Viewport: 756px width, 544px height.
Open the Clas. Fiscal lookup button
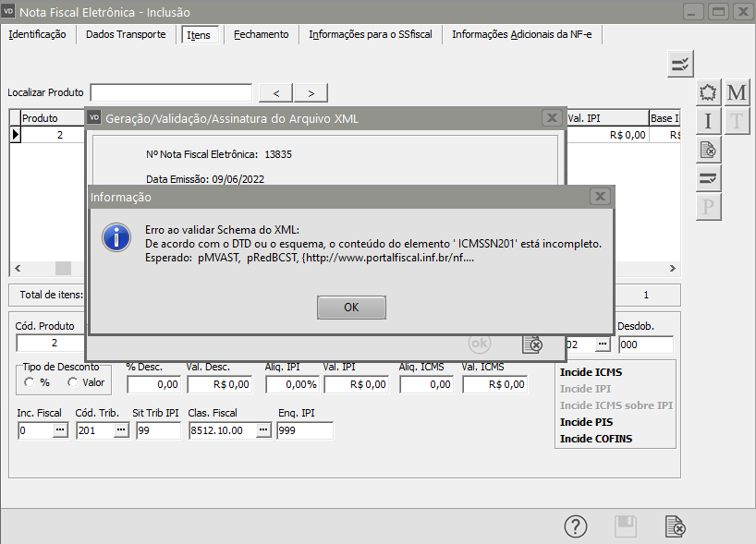[263, 430]
